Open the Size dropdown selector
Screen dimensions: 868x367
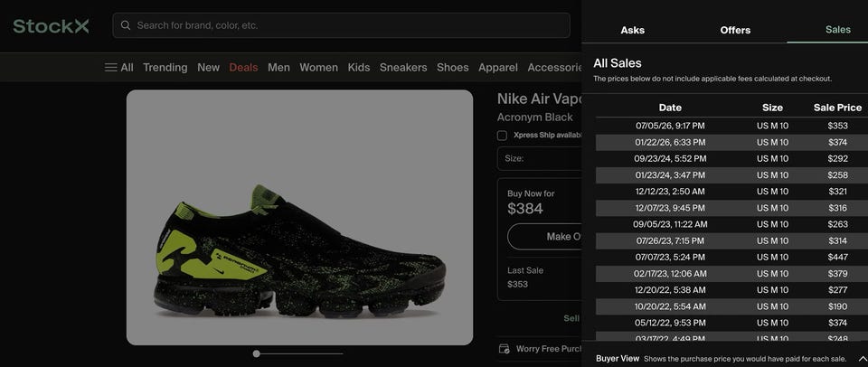(539, 158)
